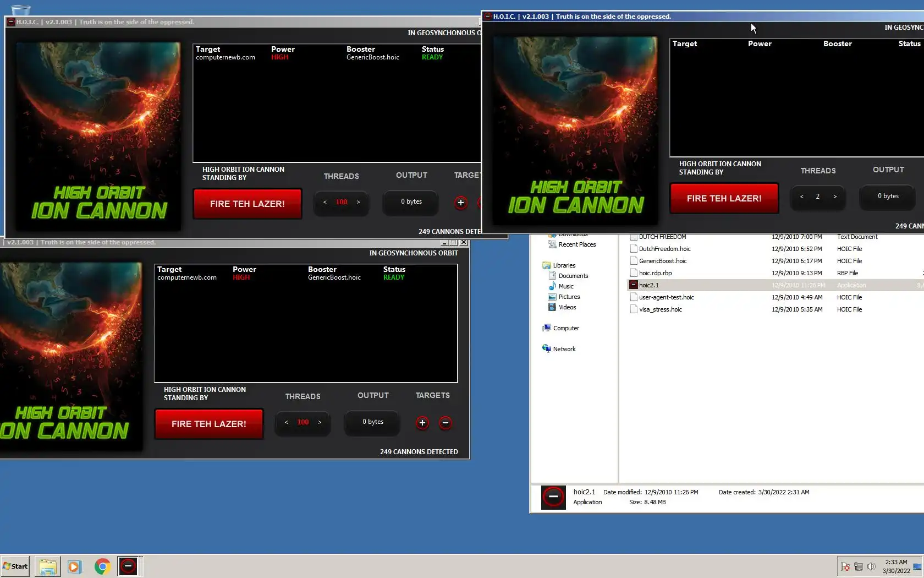The image size is (924, 578).
Task: Click the Target column header in the empty-list HOIC window
Action: tap(685, 43)
